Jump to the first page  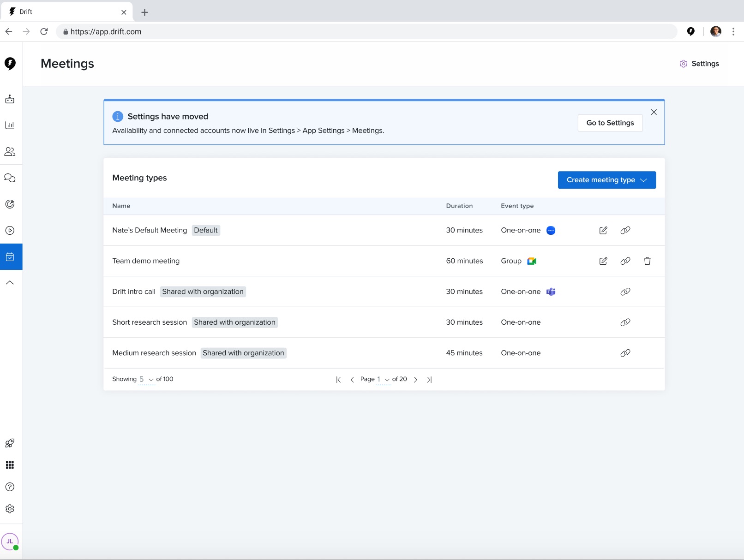tap(338, 380)
